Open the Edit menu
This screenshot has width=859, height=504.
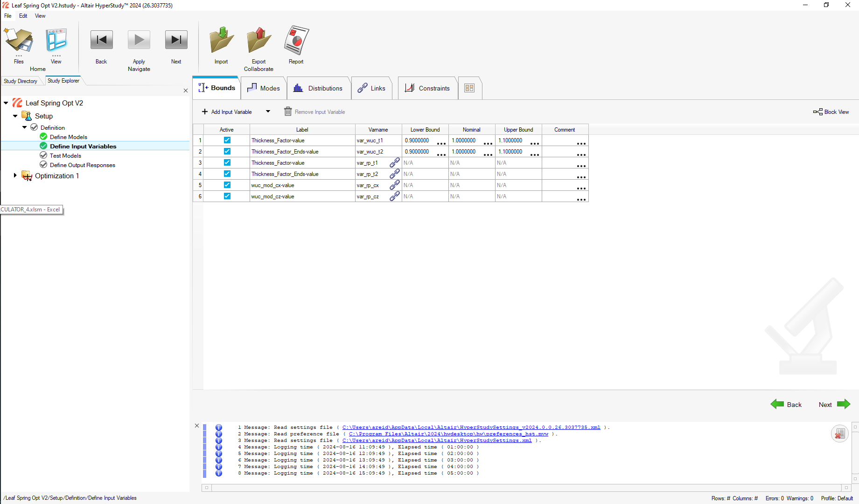point(23,16)
